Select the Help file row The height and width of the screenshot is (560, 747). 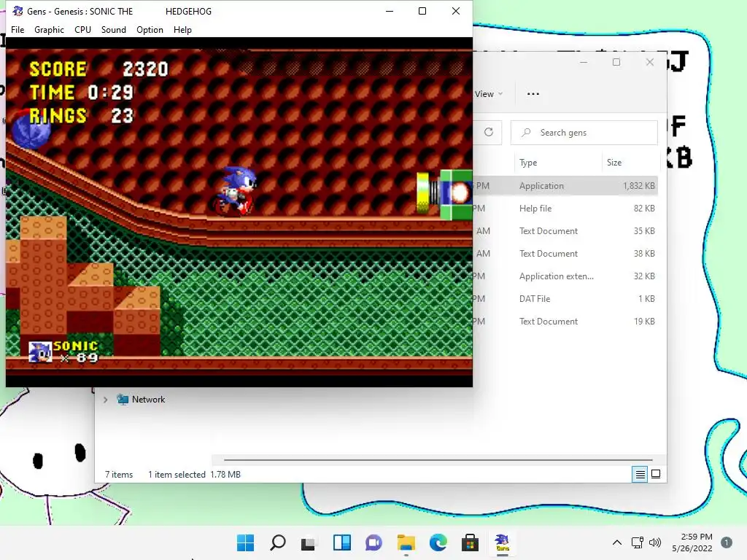tap(565, 208)
